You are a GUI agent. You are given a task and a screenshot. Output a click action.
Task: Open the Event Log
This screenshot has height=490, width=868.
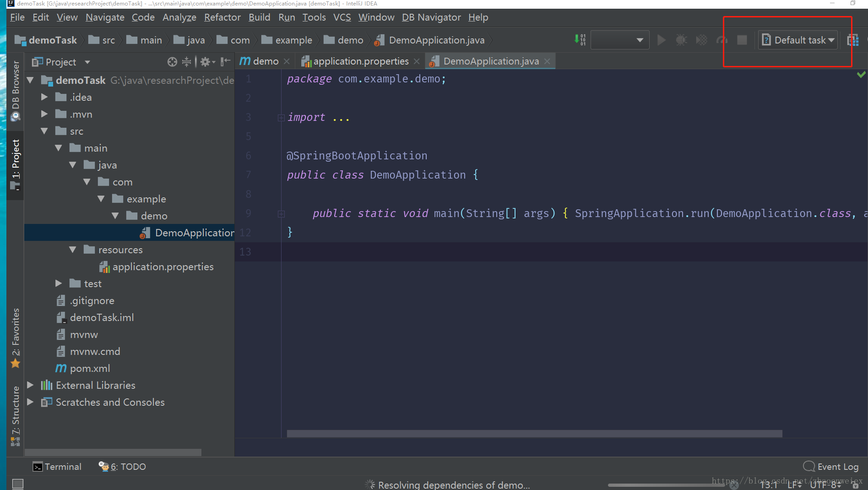tap(831, 467)
